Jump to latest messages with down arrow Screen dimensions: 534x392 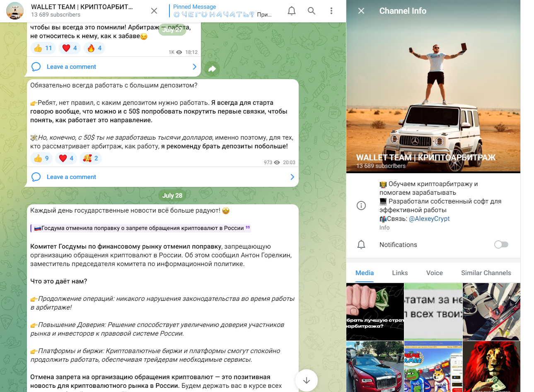(307, 380)
